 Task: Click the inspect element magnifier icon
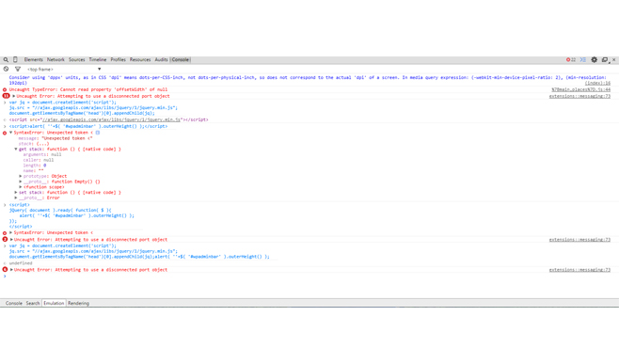6,60
